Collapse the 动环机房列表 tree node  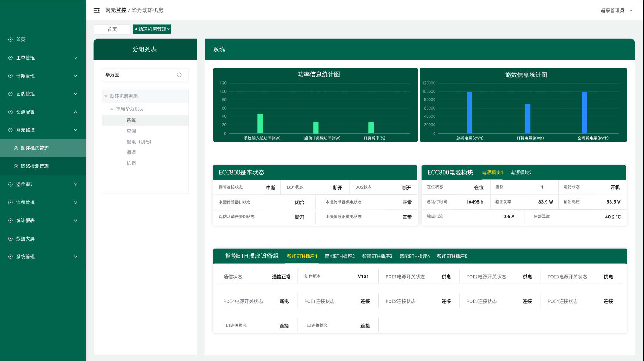[x=106, y=96]
